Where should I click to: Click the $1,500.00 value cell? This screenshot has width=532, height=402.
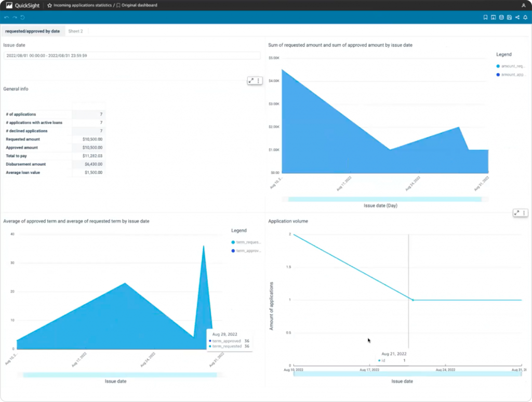pyautogui.click(x=88, y=173)
